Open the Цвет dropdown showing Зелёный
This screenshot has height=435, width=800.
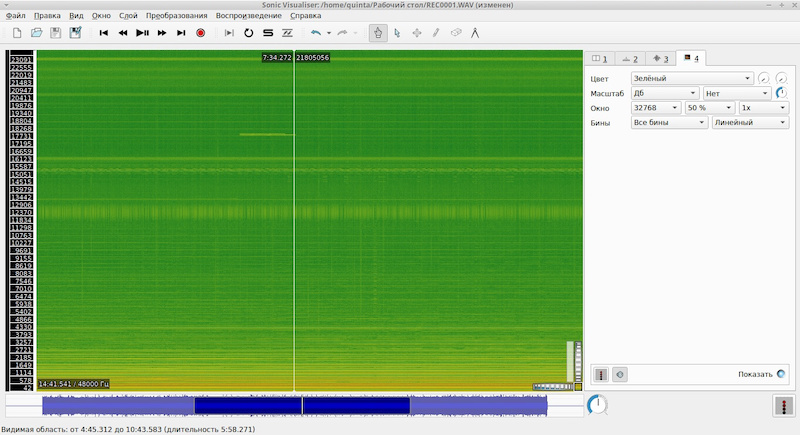point(691,78)
